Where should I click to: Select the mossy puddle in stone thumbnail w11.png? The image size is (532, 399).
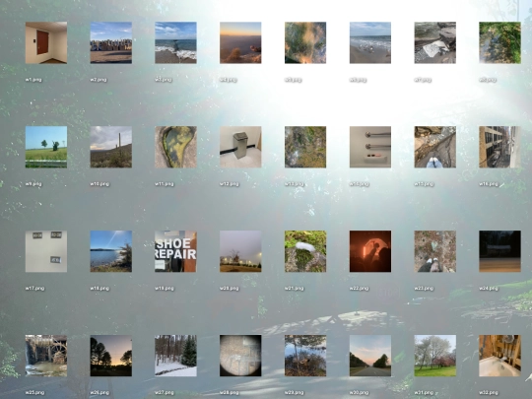click(175, 147)
